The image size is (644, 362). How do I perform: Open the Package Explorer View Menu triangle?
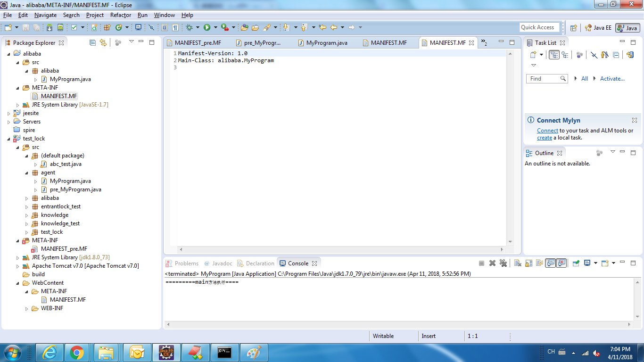pos(132,42)
